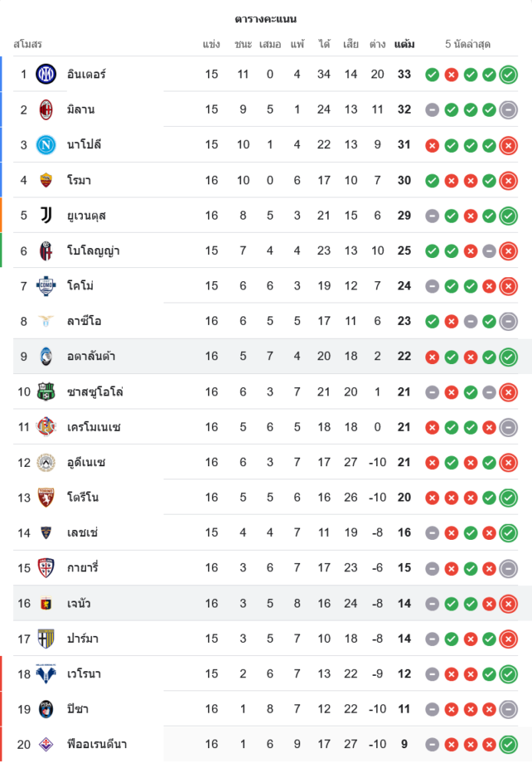
Task: Click the 5 นัดล่าสุด column header
Action: [468, 45]
